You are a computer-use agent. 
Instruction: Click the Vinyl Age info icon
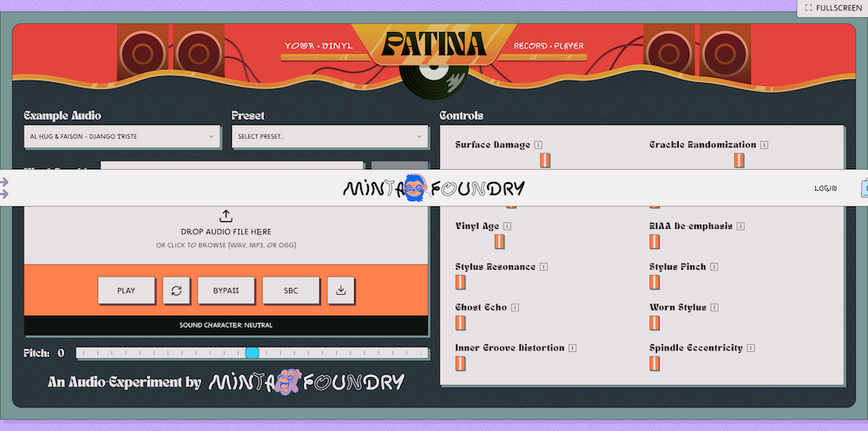(x=507, y=226)
